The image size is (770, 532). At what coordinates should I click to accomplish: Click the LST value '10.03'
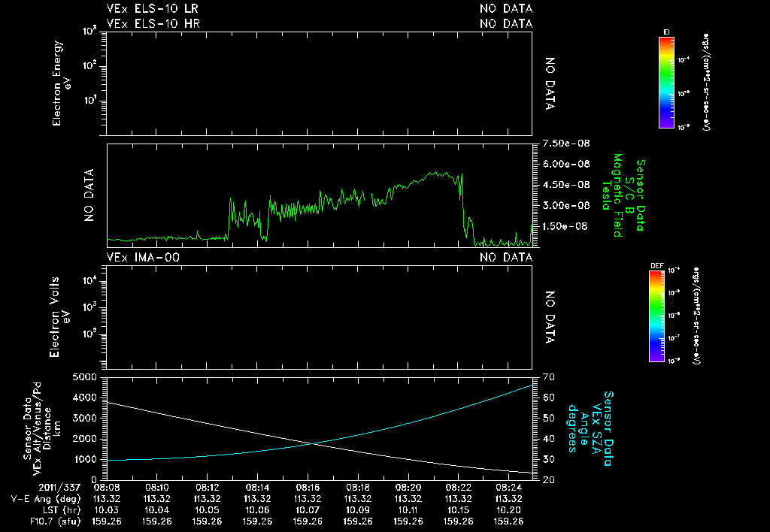(x=107, y=510)
